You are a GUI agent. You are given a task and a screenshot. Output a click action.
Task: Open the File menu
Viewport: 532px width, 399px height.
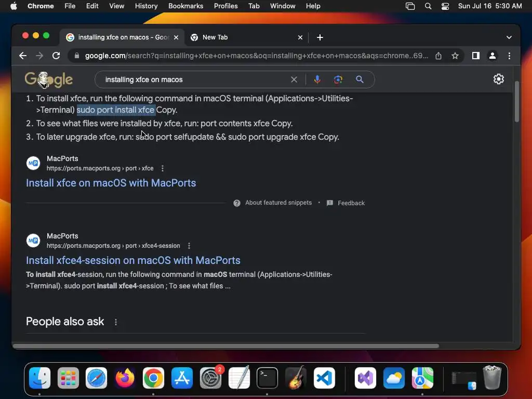click(70, 6)
